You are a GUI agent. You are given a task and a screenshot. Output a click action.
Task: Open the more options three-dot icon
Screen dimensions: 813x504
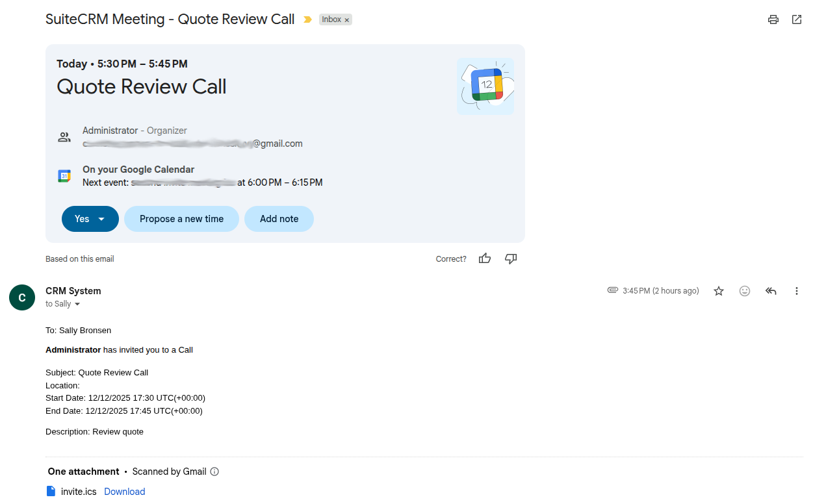pyautogui.click(x=797, y=291)
